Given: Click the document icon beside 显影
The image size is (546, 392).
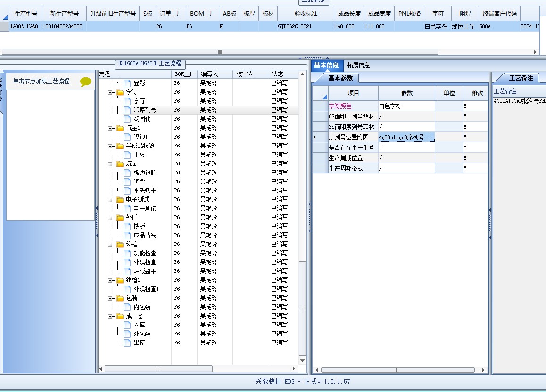Looking at the screenshot, I should point(127,83).
